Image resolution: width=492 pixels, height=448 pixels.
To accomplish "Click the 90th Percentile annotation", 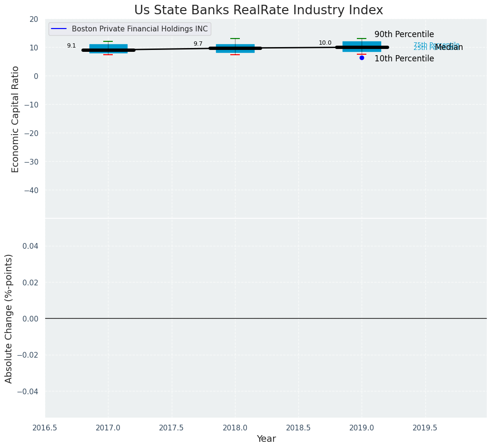I will 404,34.
